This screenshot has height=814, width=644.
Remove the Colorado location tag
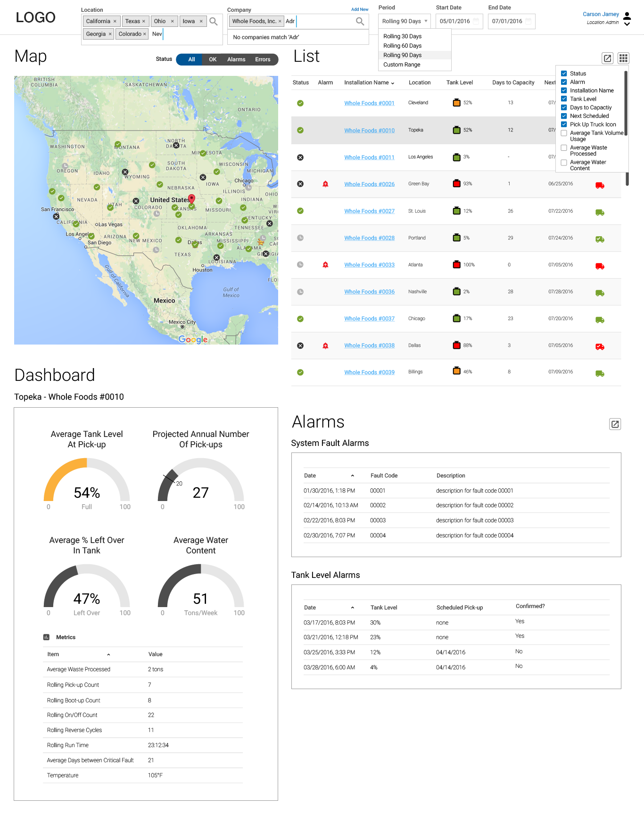145,34
